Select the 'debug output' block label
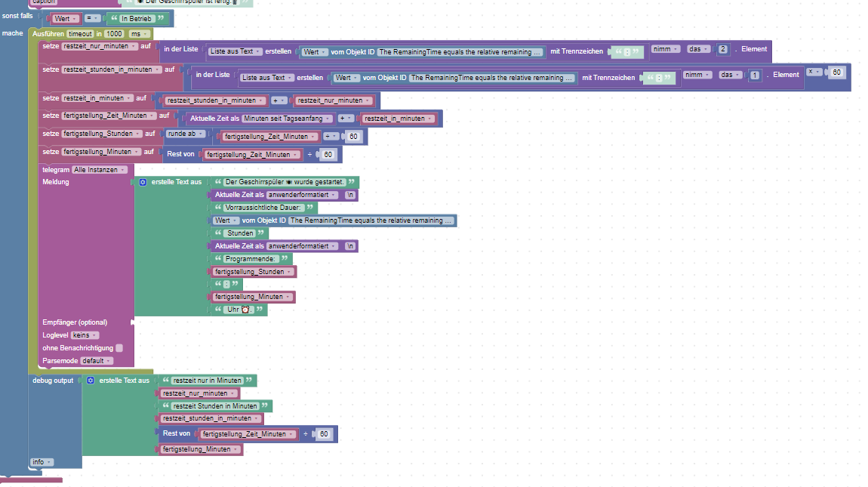Viewport: 868px width, 487px height. pyautogui.click(x=53, y=381)
